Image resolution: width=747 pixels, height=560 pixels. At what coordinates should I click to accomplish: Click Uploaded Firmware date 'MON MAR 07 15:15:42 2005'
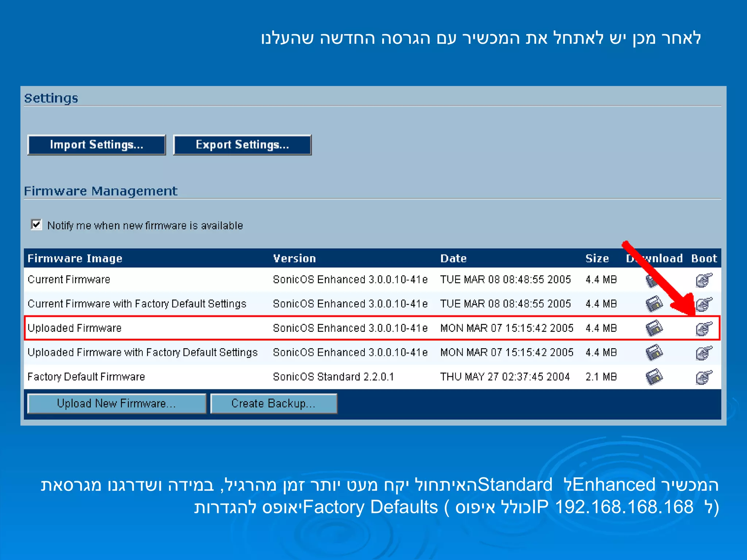point(507,328)
